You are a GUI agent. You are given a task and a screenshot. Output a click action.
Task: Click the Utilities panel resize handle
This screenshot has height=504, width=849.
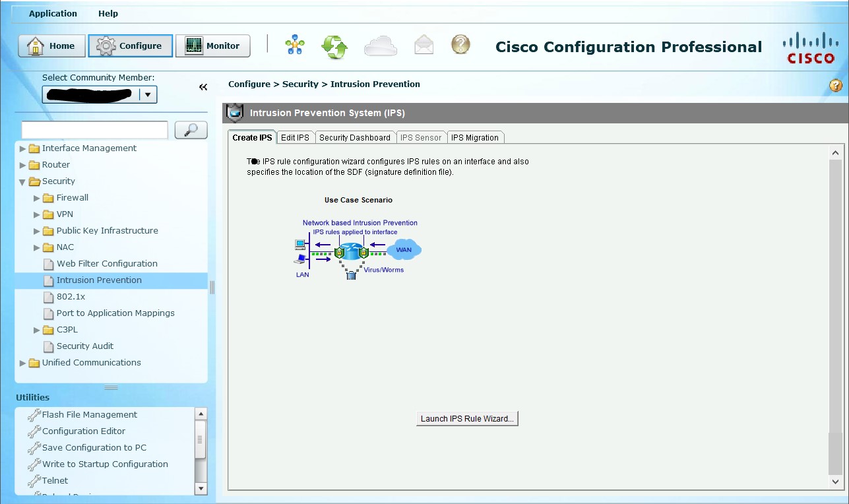click(111, 387)
